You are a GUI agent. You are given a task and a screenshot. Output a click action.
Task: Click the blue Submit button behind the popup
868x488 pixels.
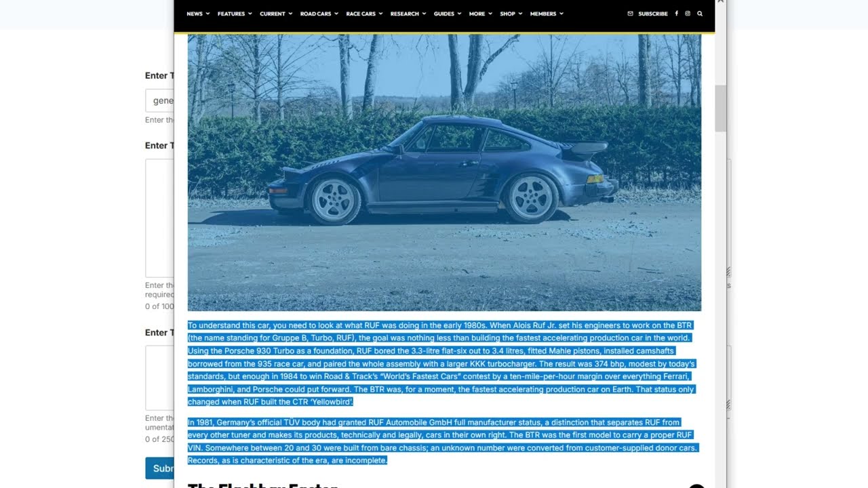[x=159, y=468]
